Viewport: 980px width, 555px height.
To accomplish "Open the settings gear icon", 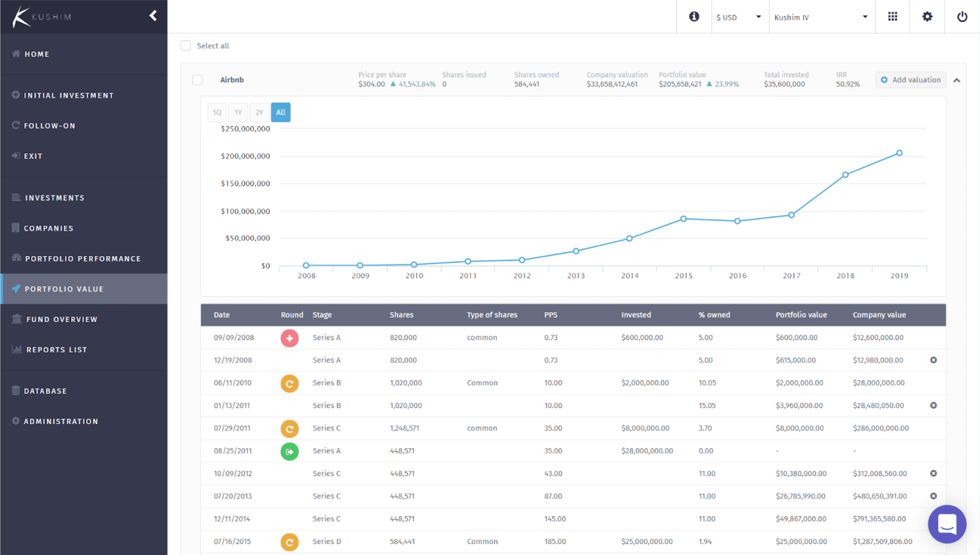I will point(927,16).
